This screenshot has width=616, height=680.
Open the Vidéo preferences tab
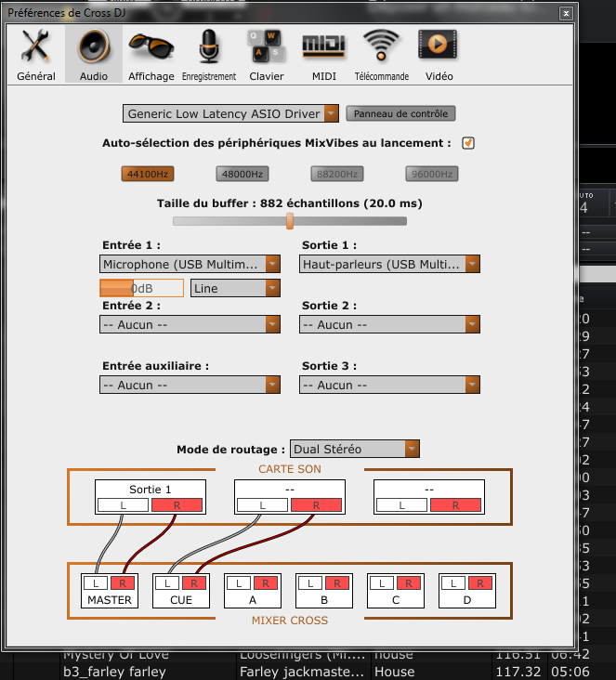[x=439, y=54]
